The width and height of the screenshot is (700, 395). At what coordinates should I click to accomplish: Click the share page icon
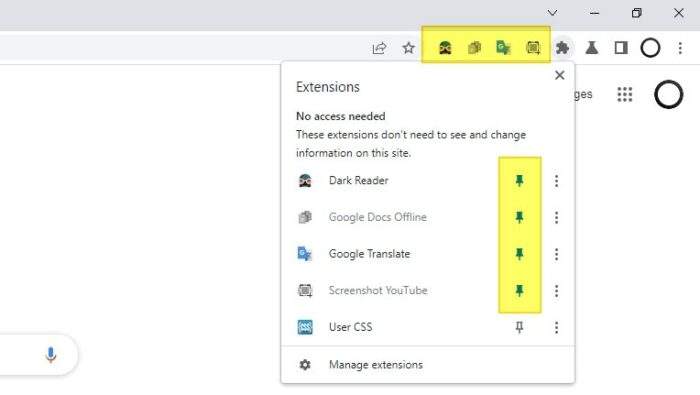[379, 48]
